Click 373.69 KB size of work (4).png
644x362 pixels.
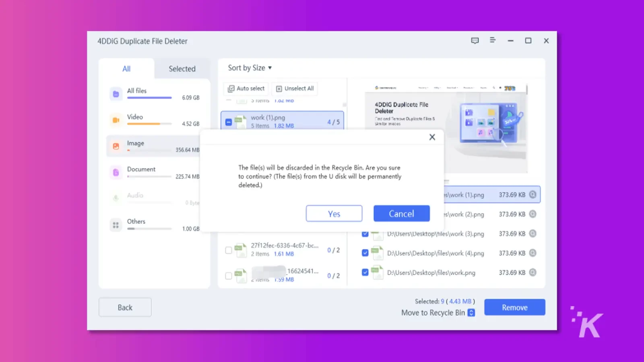(512, 253)
